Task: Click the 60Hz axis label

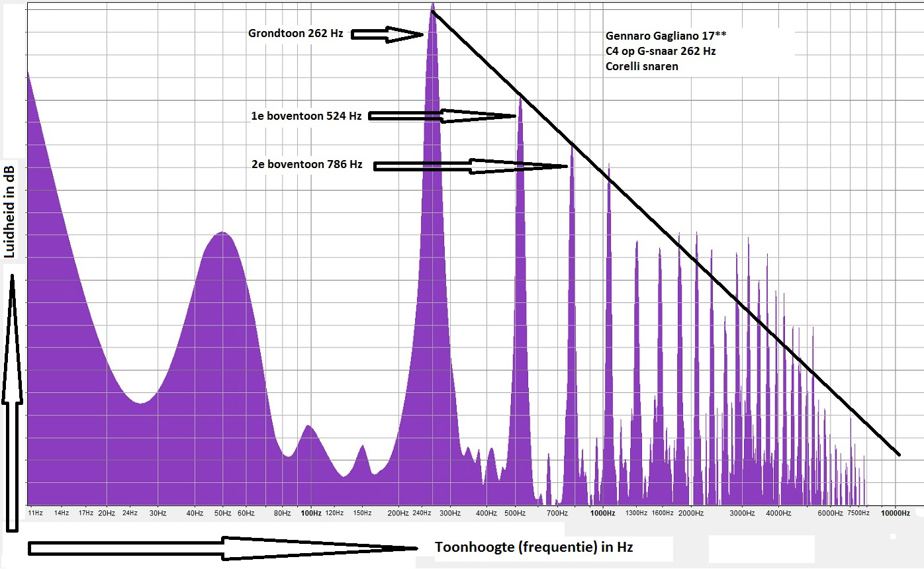Action: [246, 513]
